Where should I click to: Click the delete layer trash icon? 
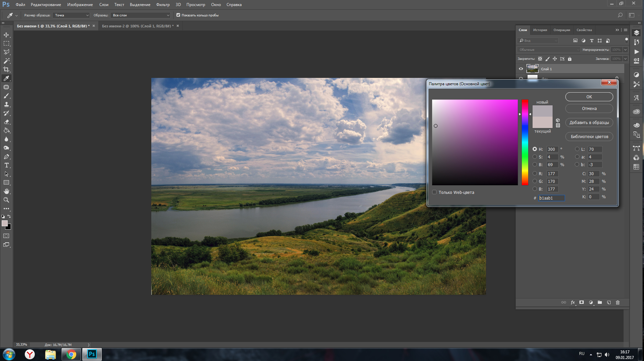[618, 303]
